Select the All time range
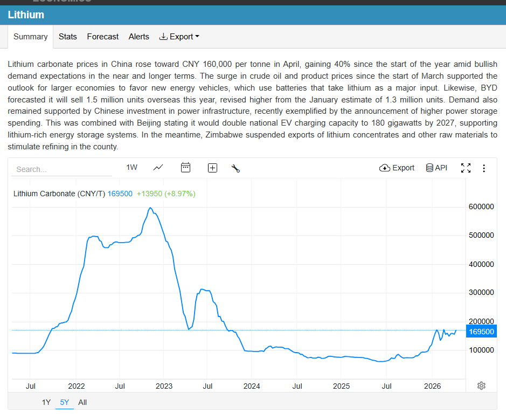The image size is (506, 420). tap(82, 402)
